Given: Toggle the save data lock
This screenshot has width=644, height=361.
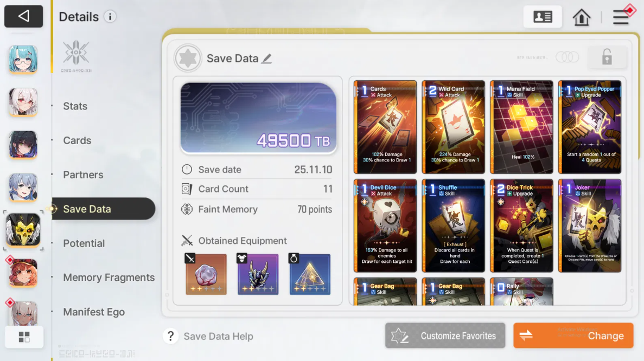Looking at the screenshot, I should tap(607, 57).
